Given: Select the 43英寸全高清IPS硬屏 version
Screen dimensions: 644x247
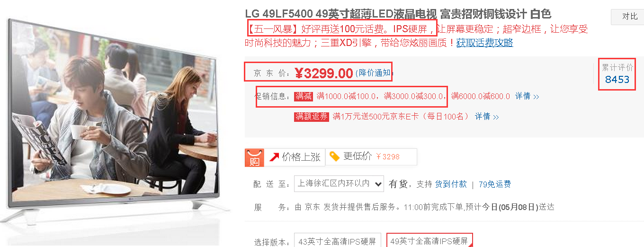Looking at the screenshot, I should click(338, 241).
